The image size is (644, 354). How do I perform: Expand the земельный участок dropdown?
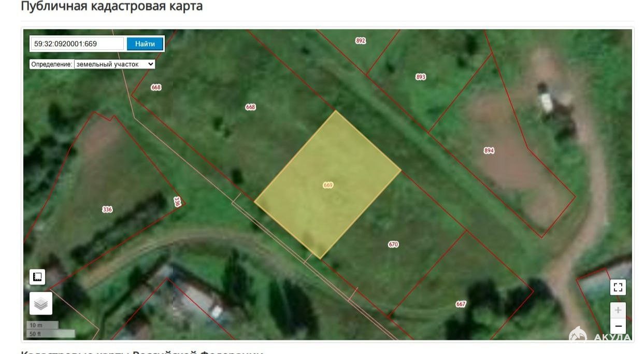115,64
